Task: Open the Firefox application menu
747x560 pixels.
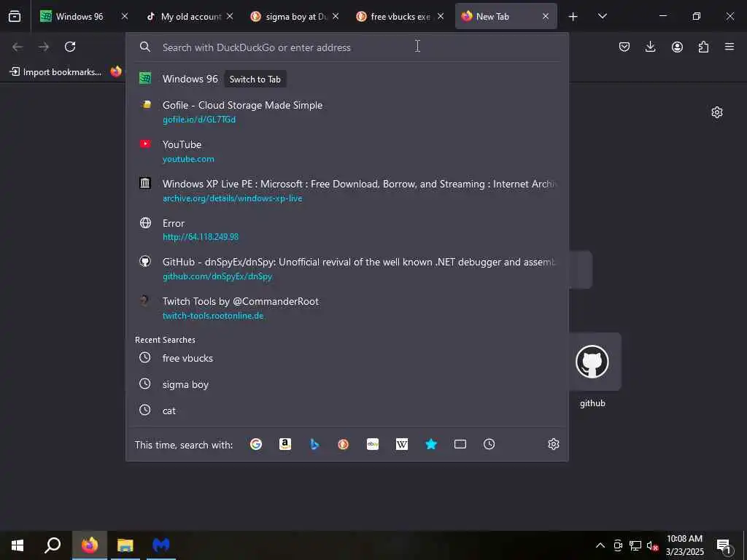Action: coord(729,47)
